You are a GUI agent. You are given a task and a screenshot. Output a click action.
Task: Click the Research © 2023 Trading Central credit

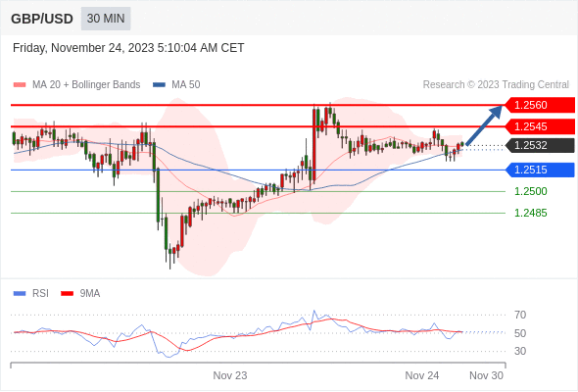(x=496, y=85)
